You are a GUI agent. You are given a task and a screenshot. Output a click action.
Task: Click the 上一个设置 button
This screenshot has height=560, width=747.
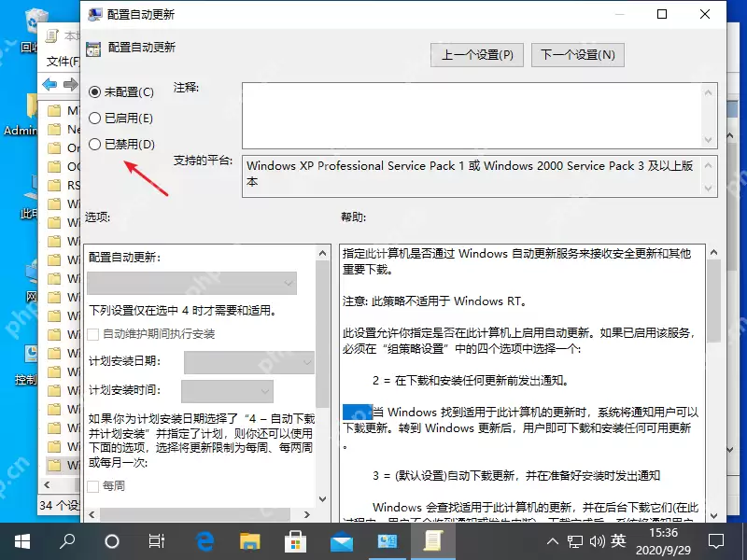[x=478, y=54]
